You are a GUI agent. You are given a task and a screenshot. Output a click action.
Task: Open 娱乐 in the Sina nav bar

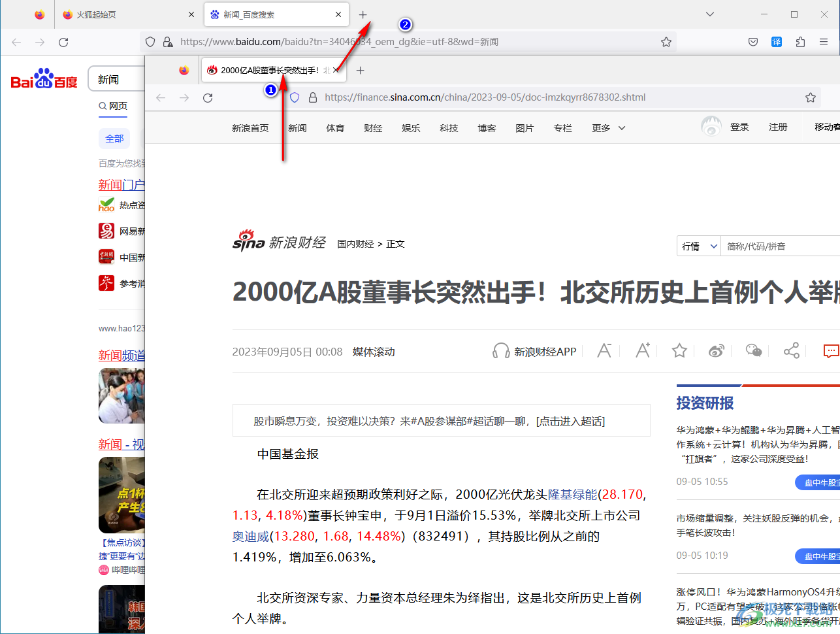tap(411, 128)
